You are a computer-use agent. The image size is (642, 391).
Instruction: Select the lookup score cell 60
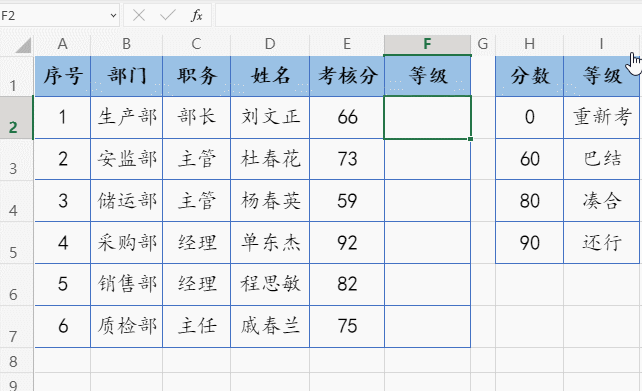pos(529,159)
